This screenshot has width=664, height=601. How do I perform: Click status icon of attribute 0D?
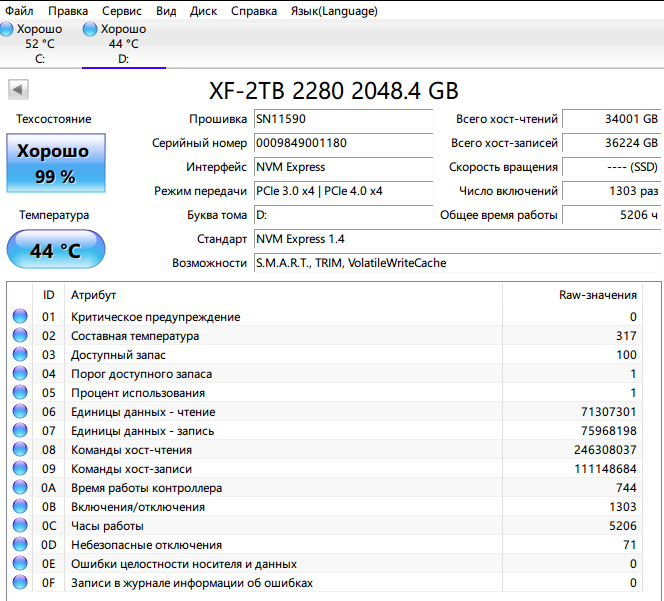[20, 544]
